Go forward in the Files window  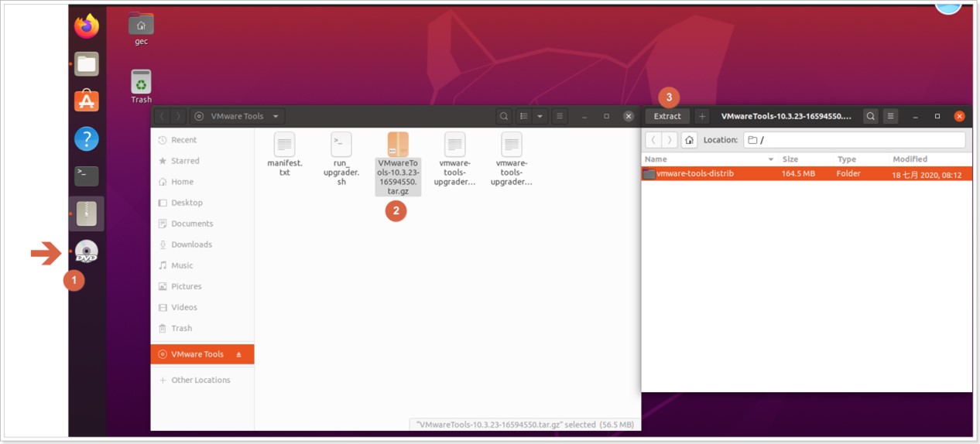pos(179,116)
